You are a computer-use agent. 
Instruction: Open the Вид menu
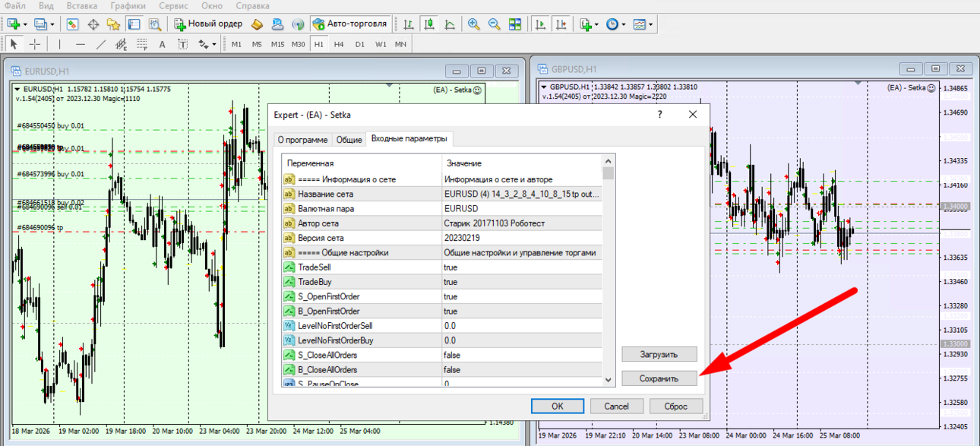pos(46,6)
